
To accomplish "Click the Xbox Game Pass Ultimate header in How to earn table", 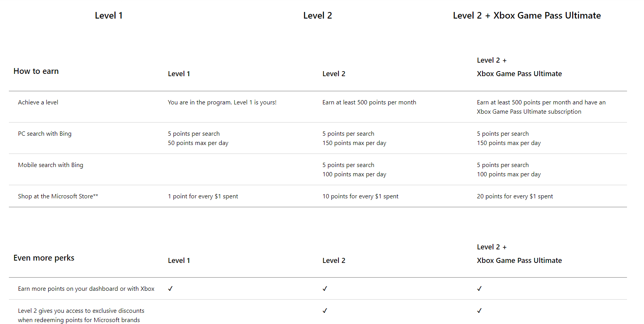I will pos(519,74).
